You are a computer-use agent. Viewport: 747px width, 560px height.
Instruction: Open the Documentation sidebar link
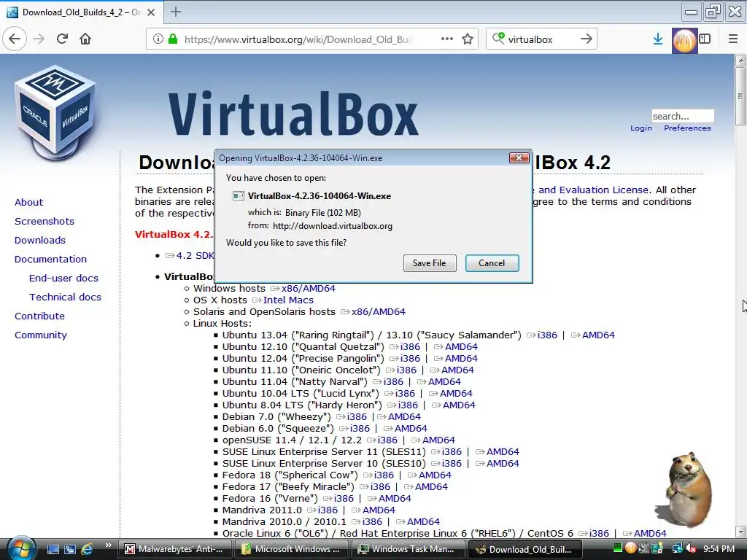(x=50, y=260)
